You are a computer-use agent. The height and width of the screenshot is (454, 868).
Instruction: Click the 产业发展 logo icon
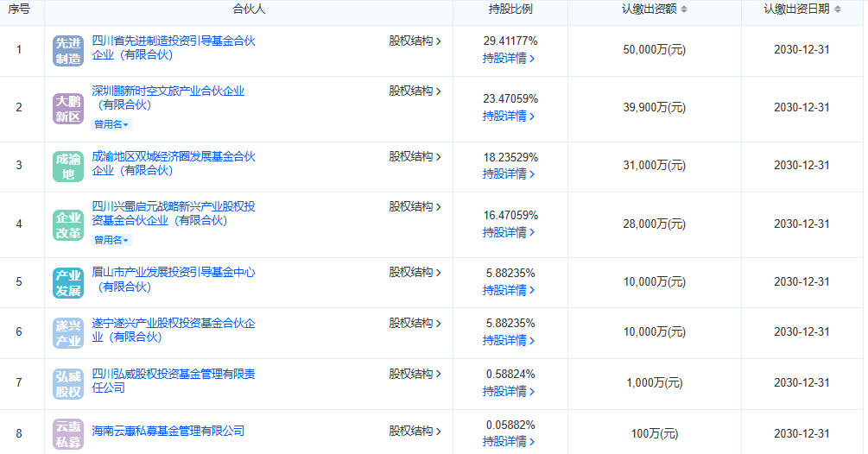[68, 282]
